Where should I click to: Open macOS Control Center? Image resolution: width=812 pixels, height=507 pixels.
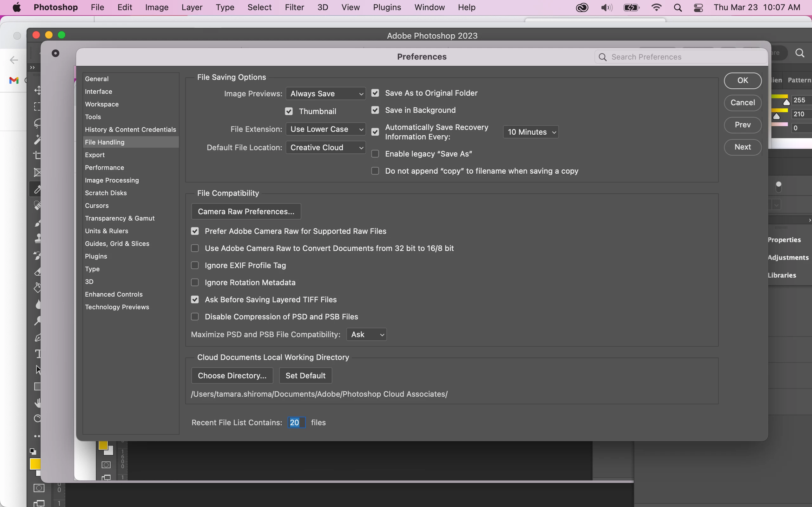pos(699,7)
